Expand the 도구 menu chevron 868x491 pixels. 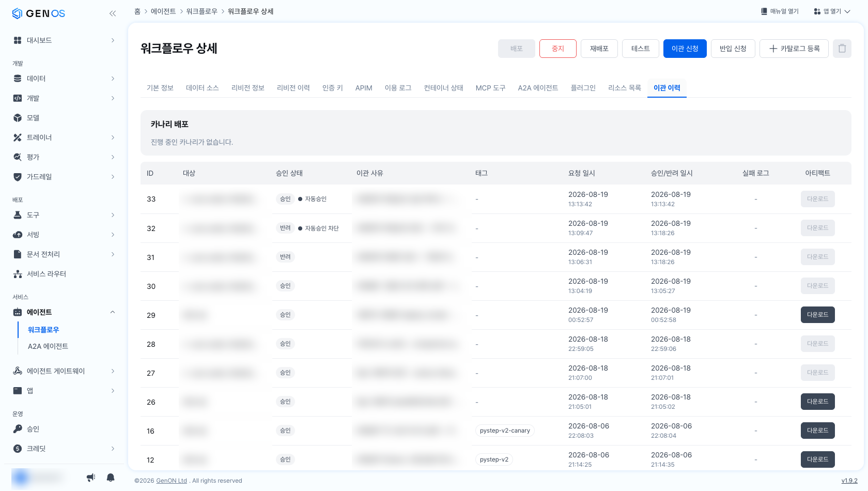click(x=113, y=215)
